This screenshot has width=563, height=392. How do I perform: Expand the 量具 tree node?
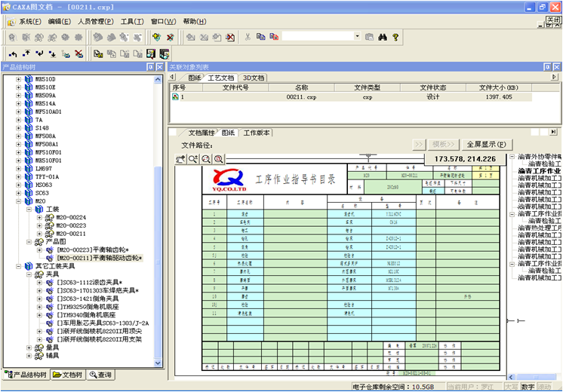29,348
